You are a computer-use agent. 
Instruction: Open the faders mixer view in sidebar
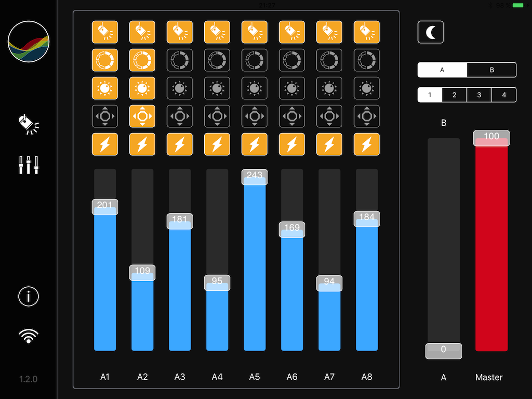pos(29,165)
